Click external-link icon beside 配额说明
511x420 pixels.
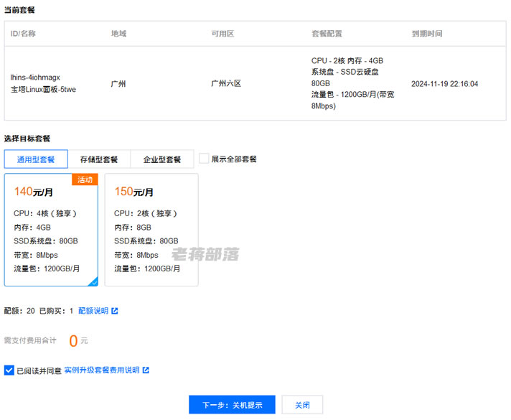[115, 311]
